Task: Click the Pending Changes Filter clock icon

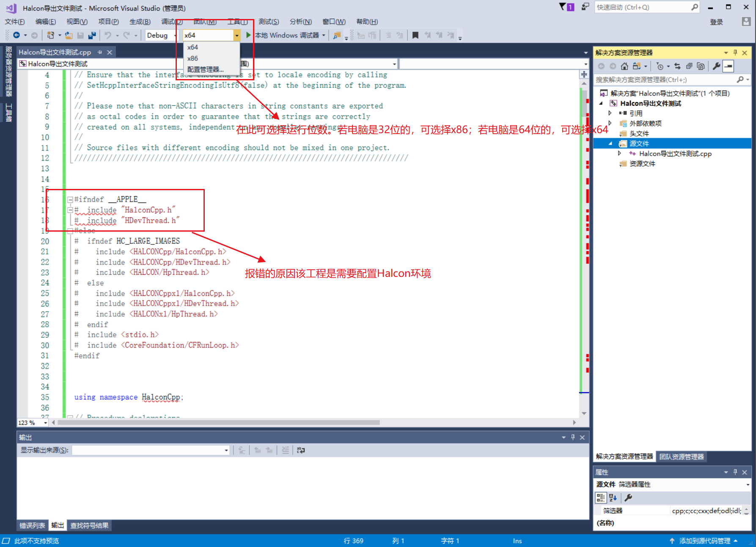Action: 660,66
